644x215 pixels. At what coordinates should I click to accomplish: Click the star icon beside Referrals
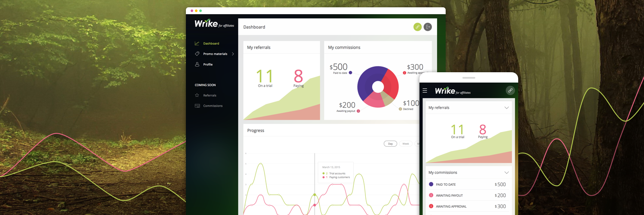(x=197, y=95)
